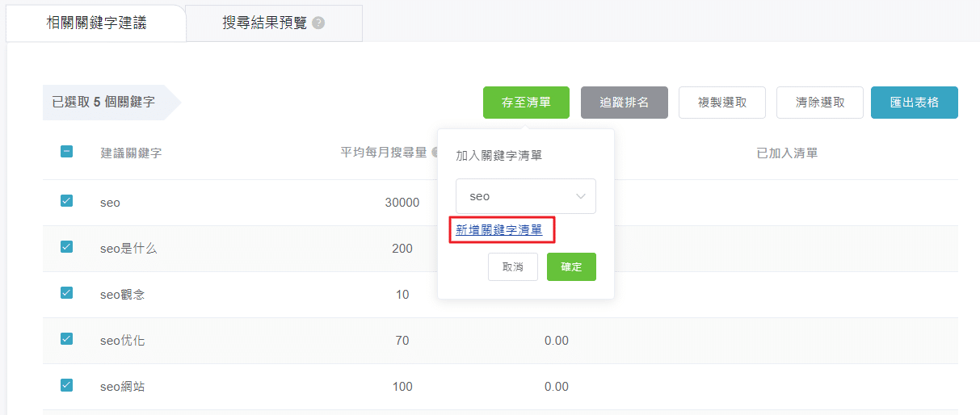The height and width of the screenshot is (415, 980).
Task: Toggle the select-all checkbox in table header
Action: 67,151
